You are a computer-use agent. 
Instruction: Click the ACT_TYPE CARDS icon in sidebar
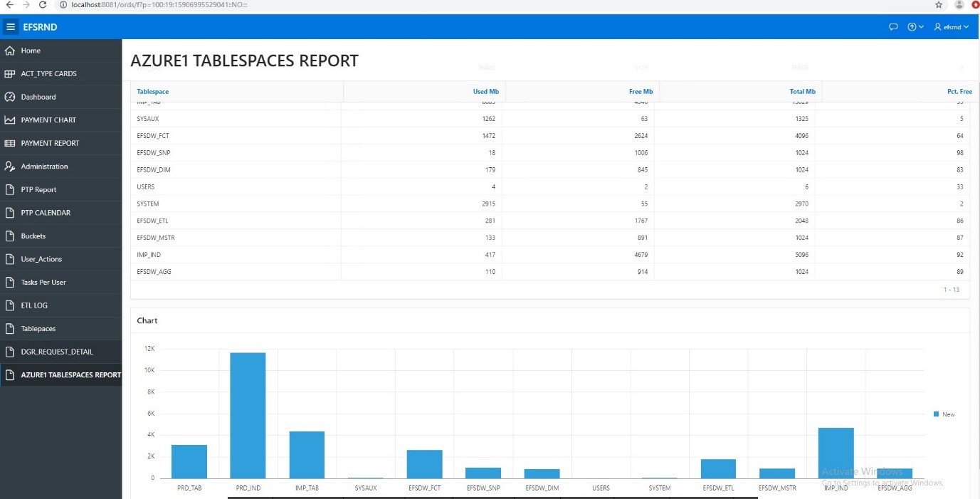tap(10, 74)
